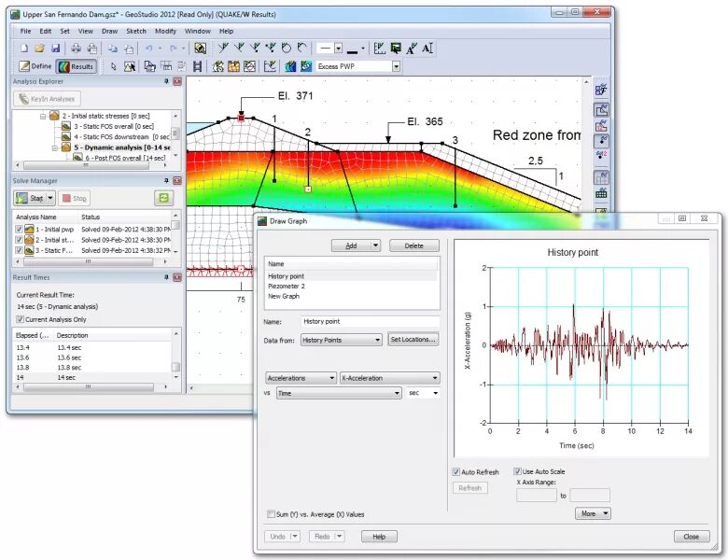This screenshot has height=560, width=728.
Task: Click the sketch Text 'A' cursor icon
Action: coord(427,49)
